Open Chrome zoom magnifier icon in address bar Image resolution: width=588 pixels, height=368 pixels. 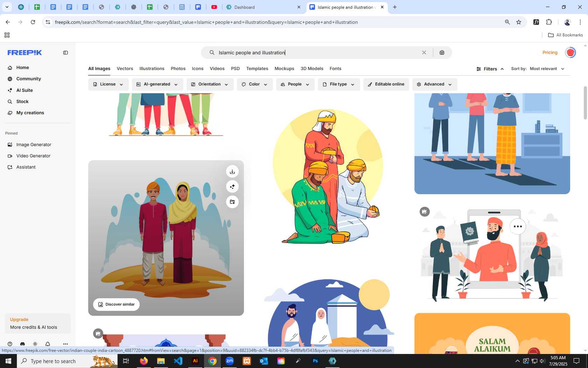point(507,22)
